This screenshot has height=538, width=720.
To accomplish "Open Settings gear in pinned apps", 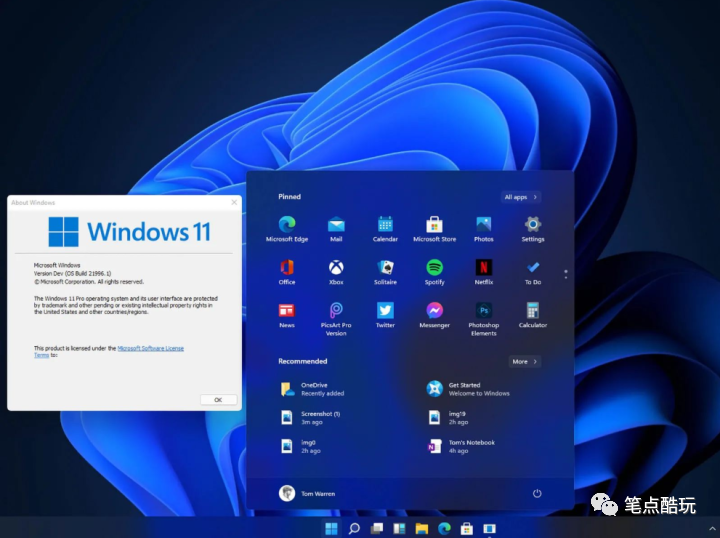I will coord(533,225).
